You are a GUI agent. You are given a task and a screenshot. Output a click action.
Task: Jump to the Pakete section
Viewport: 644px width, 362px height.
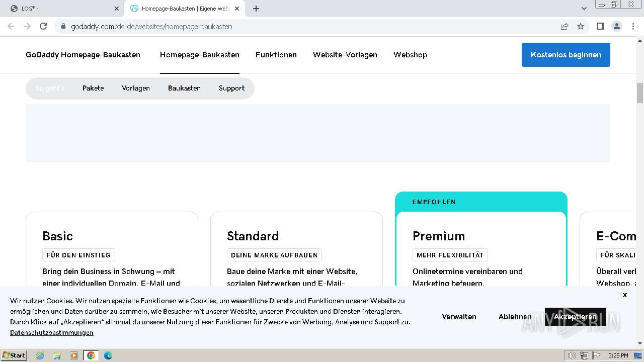pos(93,88)
